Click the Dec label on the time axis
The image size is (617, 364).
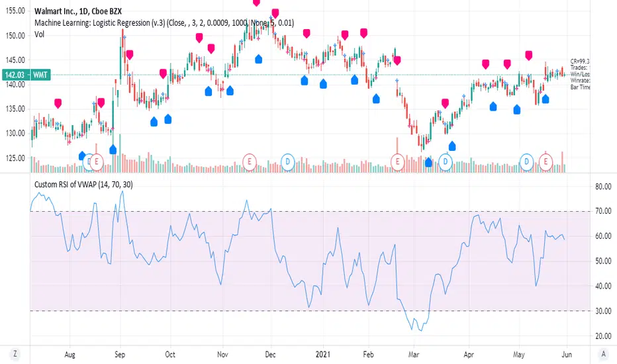(x=270, y=355)
